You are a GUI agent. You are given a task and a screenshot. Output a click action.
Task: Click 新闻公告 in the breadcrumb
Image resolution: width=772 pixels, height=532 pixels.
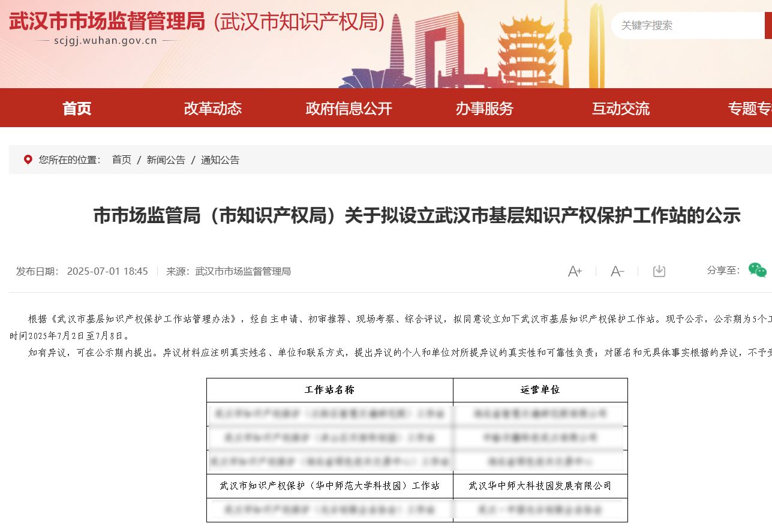click(x=166, y=160)
